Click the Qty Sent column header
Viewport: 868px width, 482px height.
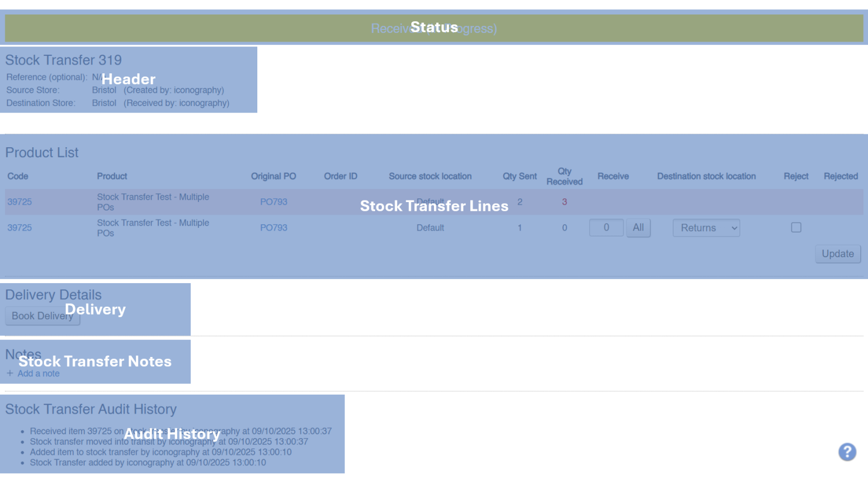[x=519, y=176]
